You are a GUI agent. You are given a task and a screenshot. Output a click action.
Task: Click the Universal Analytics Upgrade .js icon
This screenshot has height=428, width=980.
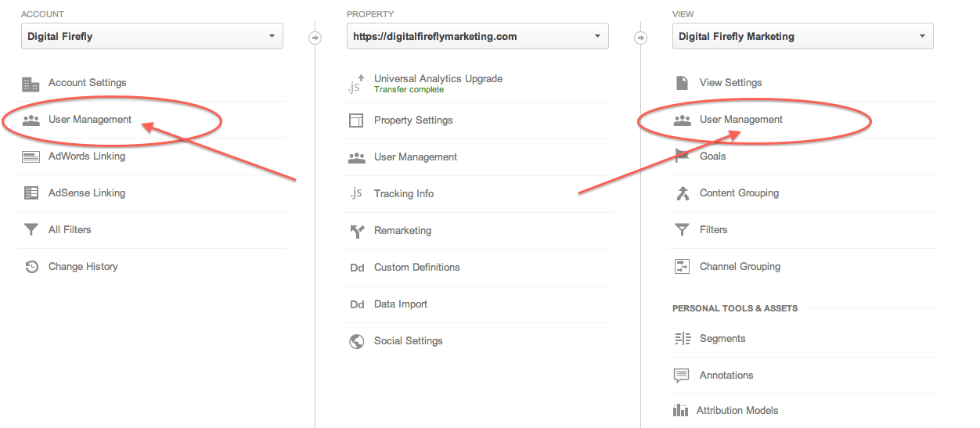tap(356, 84)
